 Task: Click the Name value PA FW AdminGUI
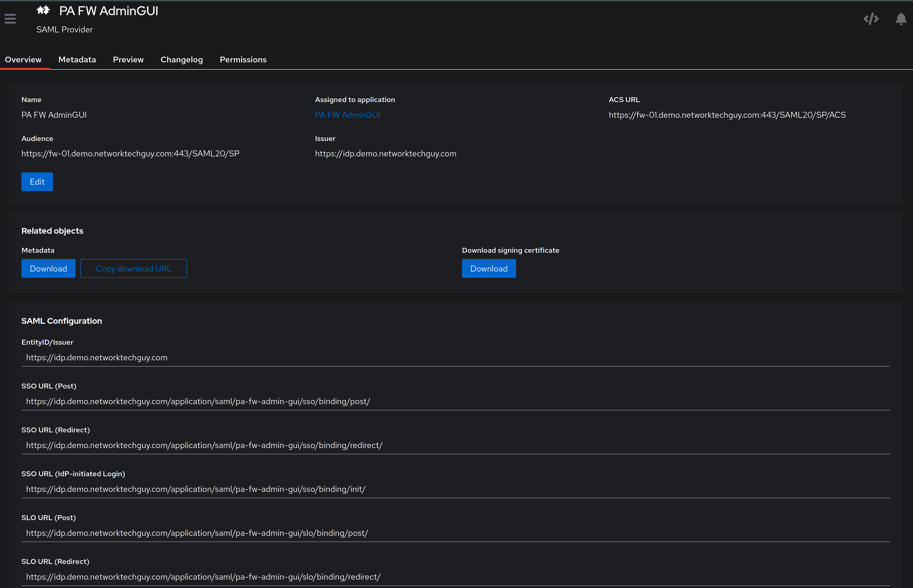coord(54,115)
